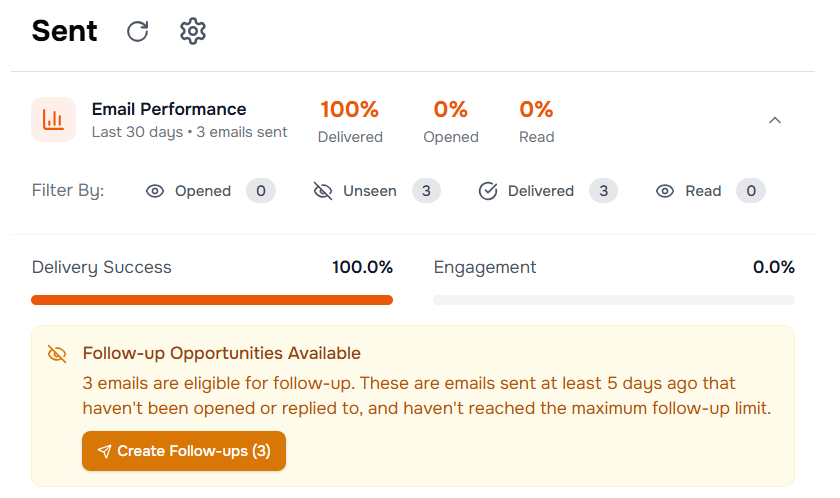Click the paper plane icon on follow-ups button
840x498 pixels.
(x=104, y=451)
